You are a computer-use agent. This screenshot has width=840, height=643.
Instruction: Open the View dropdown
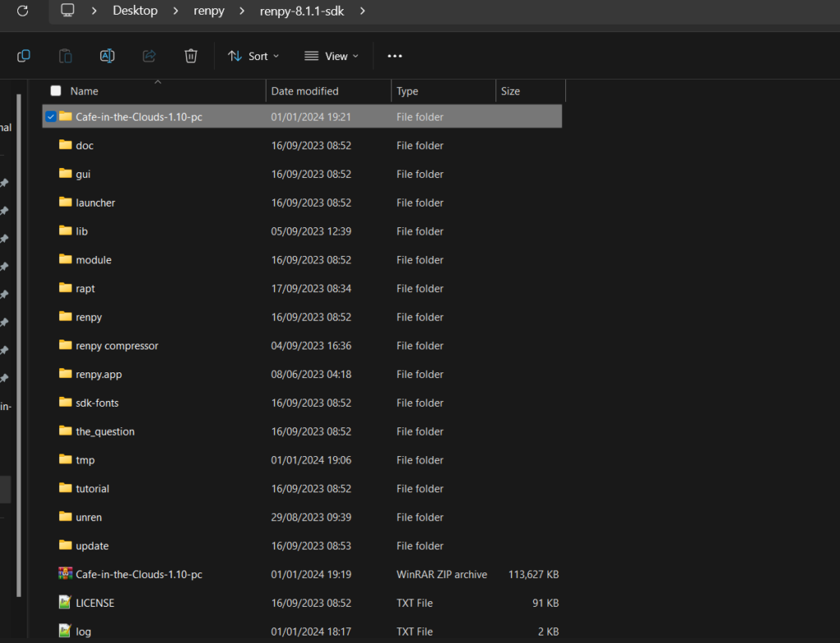pos(331,56)
